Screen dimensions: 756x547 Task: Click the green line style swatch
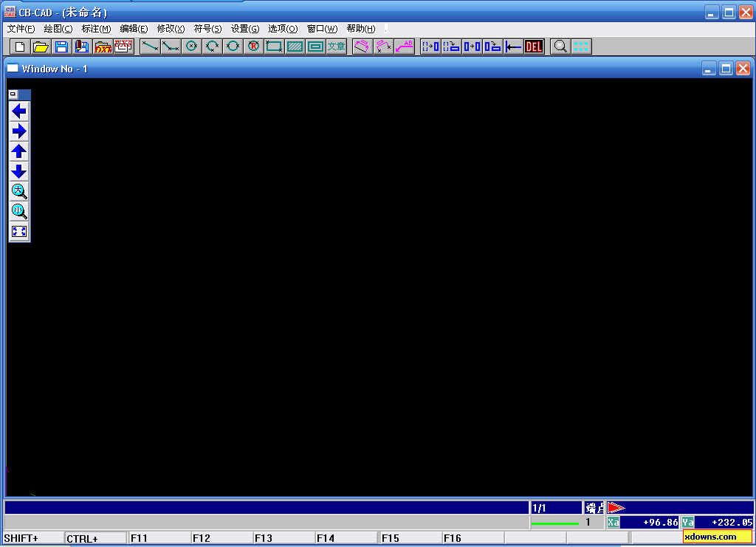click(x=554, y=523)
